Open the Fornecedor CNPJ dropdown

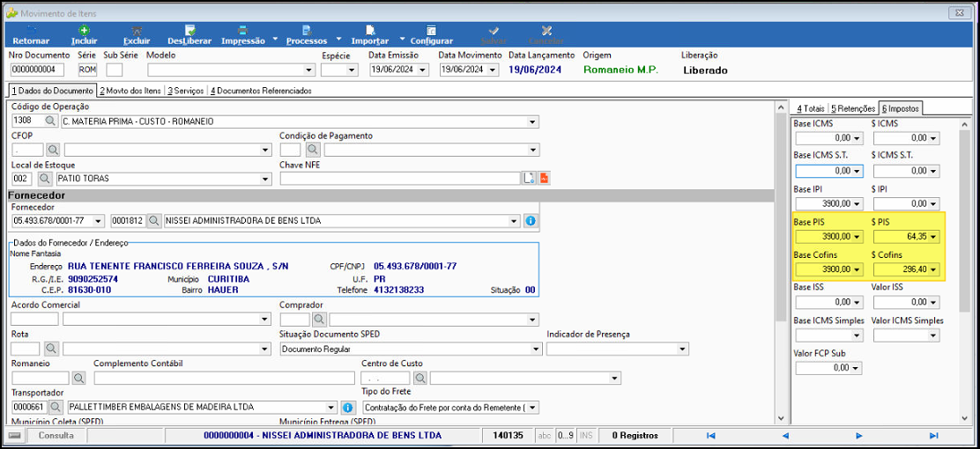click(x=98, y=221)
